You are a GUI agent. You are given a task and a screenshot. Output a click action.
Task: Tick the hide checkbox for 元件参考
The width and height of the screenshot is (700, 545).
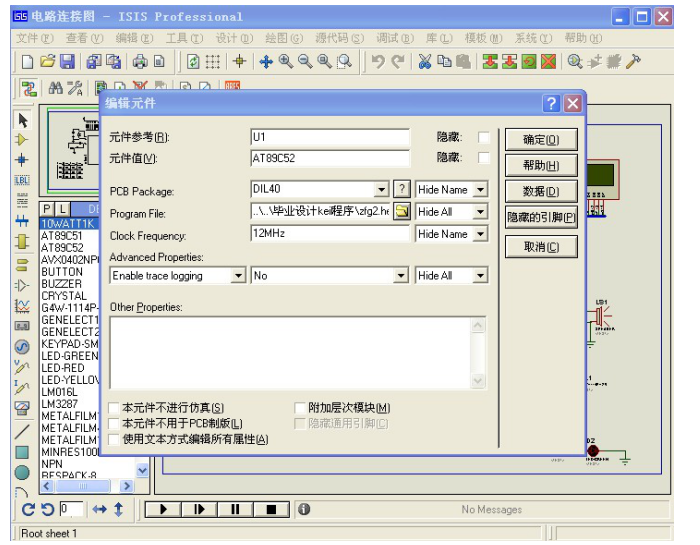point(483,137)
